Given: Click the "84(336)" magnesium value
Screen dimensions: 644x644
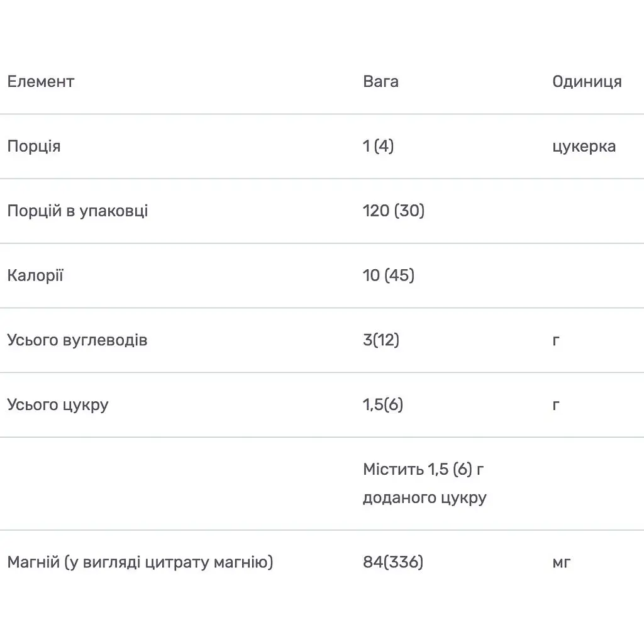Looking at the screenshot, I should pos(393,562).
